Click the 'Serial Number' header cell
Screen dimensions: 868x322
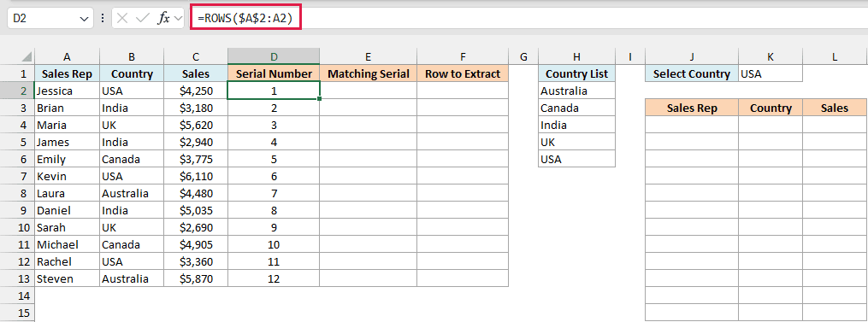274,73
